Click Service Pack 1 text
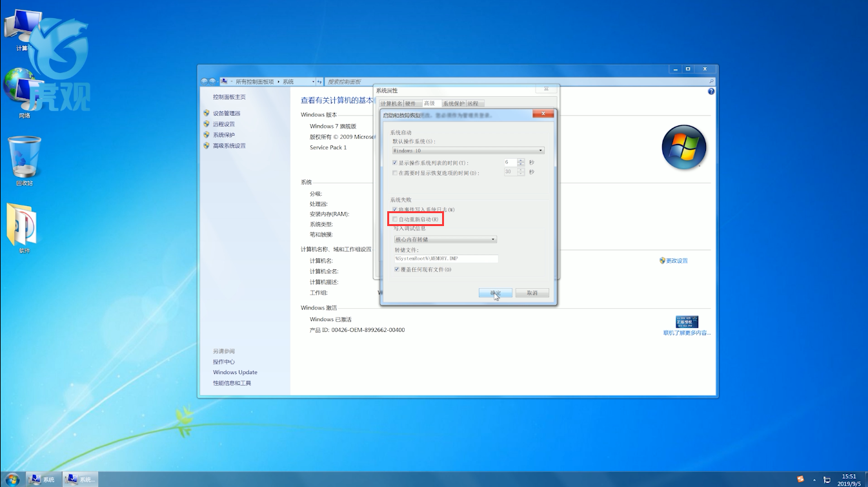The width and height of the screenshot is (868, 487). click(328, 148)
